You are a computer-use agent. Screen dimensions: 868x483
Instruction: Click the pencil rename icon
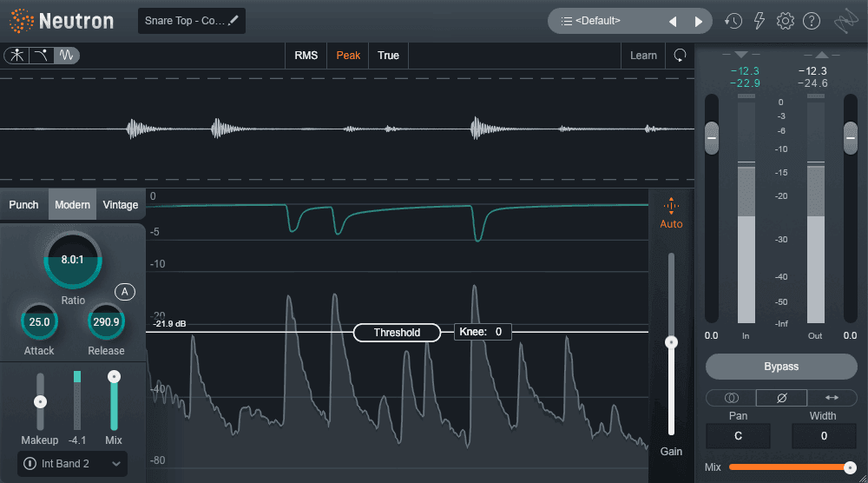point(233,21)
